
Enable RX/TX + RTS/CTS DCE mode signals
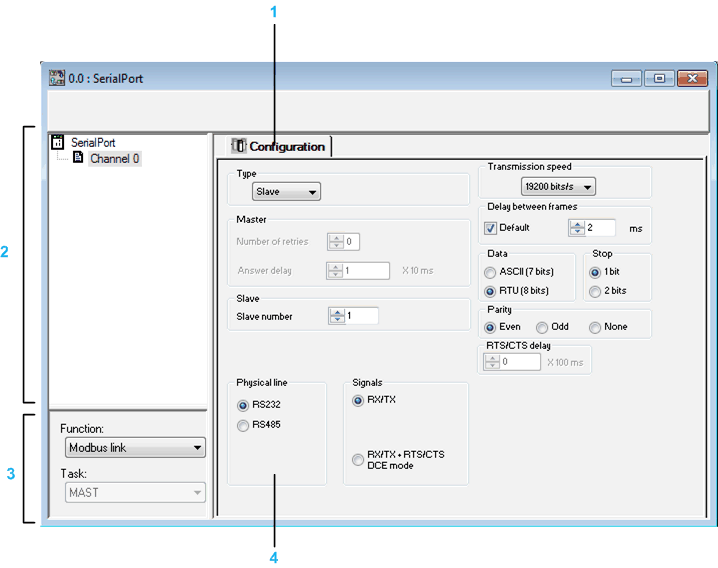tap(358, 460)
